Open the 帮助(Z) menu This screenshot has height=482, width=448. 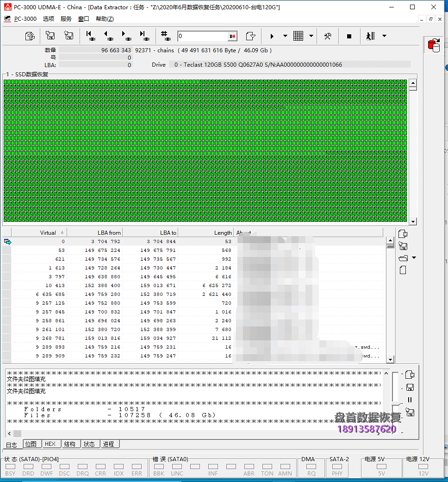pos(105,19)
